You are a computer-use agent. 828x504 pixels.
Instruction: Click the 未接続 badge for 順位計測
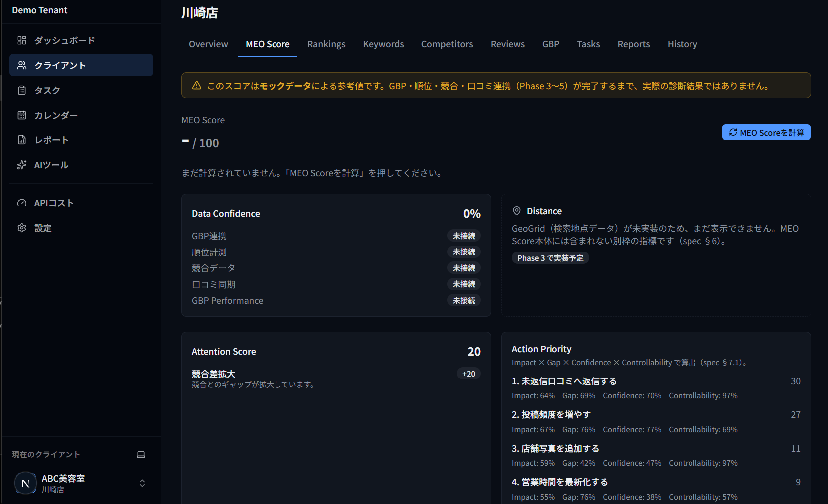(464, 252)
